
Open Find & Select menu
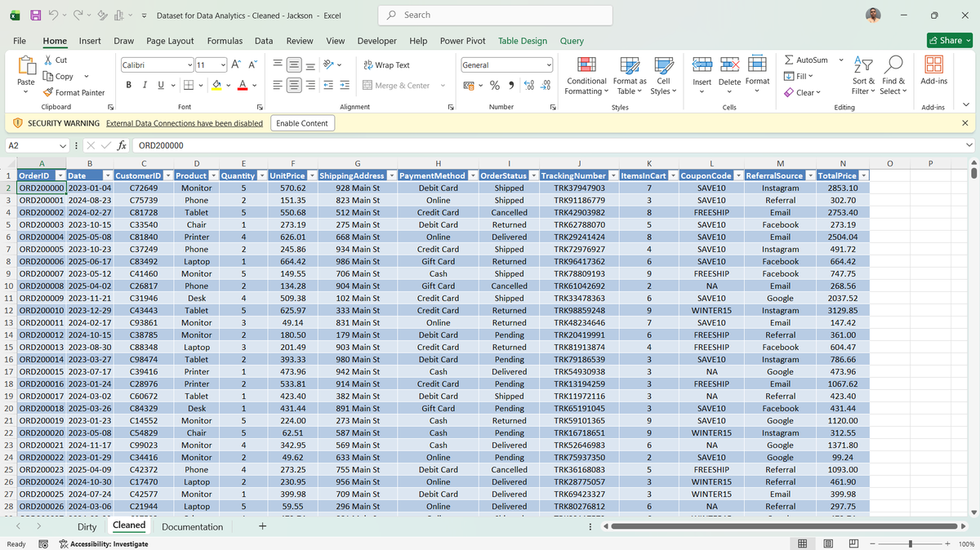(x=893, y=76)
